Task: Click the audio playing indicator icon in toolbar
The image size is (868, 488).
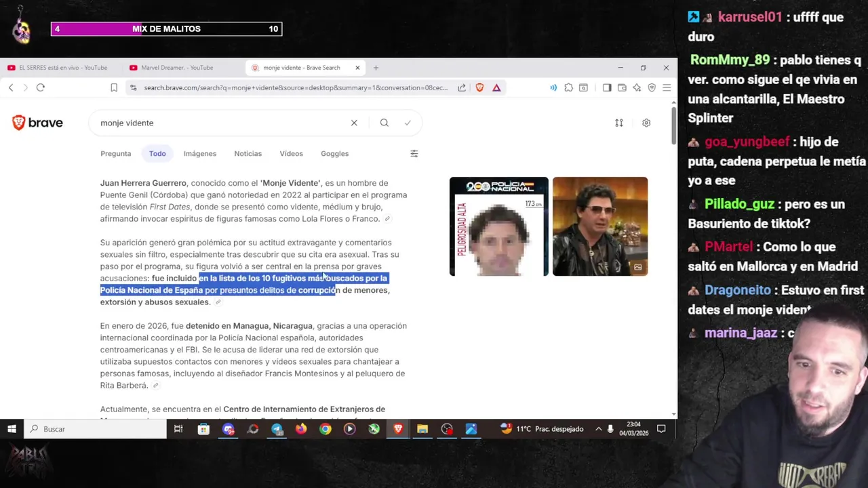Action: coord(553,87)
